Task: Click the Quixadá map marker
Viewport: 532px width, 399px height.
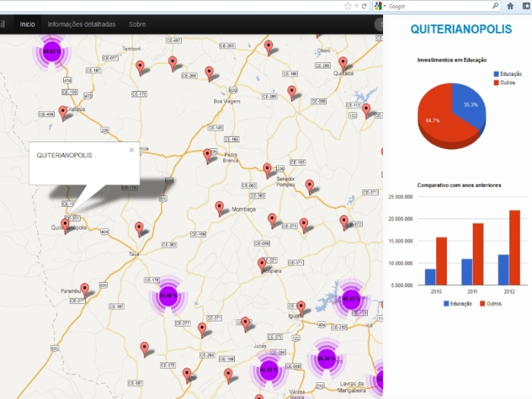Action: point(343,64)
